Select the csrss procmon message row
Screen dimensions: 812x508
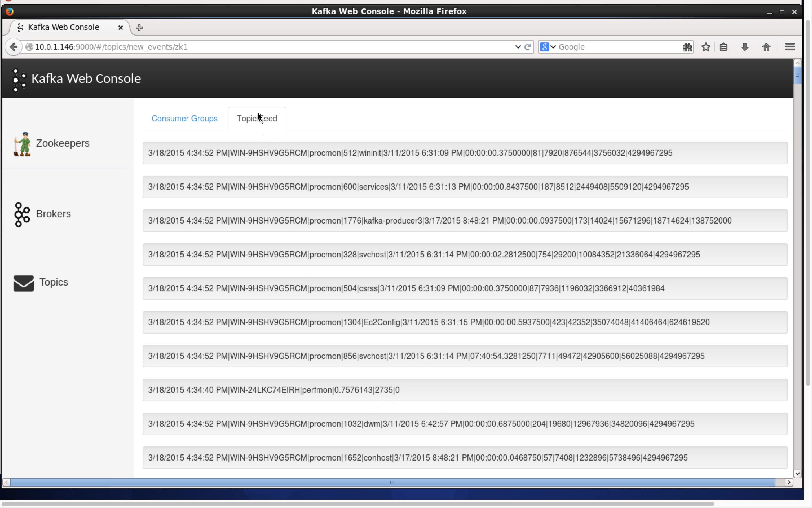click(465, 288)
